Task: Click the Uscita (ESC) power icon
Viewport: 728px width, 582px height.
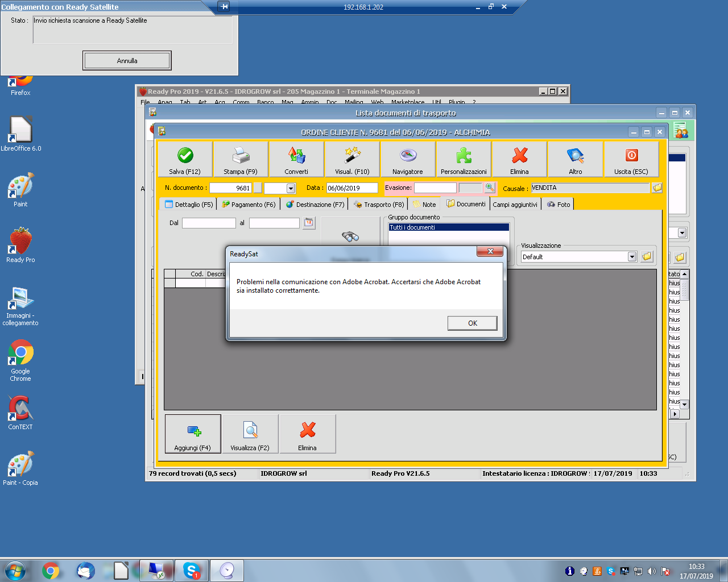Action: click(631, 155)
